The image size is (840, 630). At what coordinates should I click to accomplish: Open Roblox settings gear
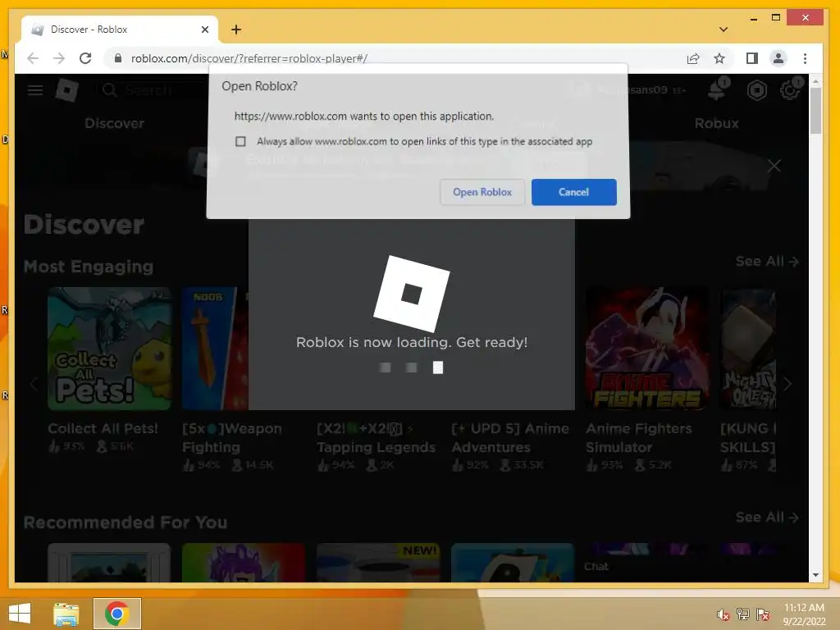[x=790, y=89]
